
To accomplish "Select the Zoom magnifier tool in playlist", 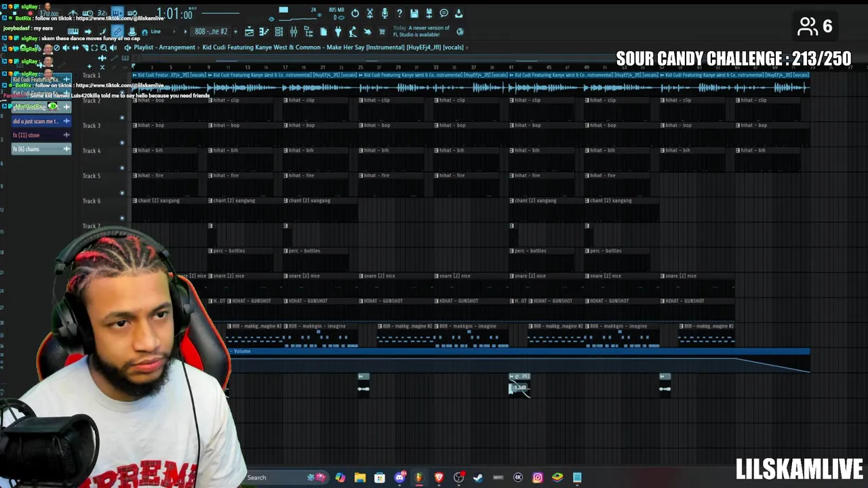I will tap(104, 47).
